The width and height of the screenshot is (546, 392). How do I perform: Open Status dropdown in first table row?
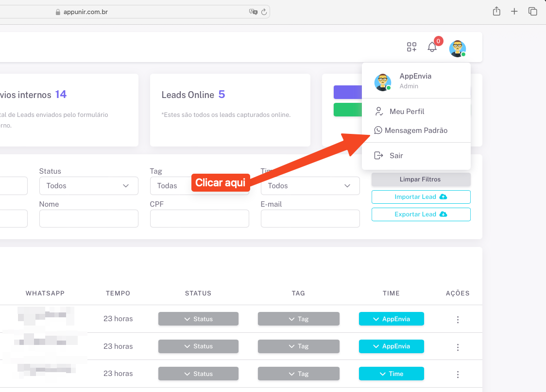[x=198, y=319]
